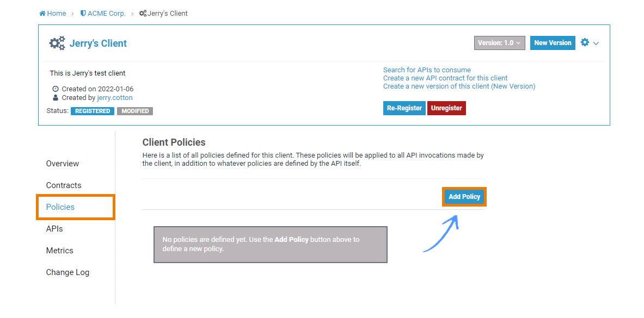The height and width of the screenshot is (318, 644).
Task: Click the breadcrumb gears icon for Jerry's Client
Action: pos(143,14)
